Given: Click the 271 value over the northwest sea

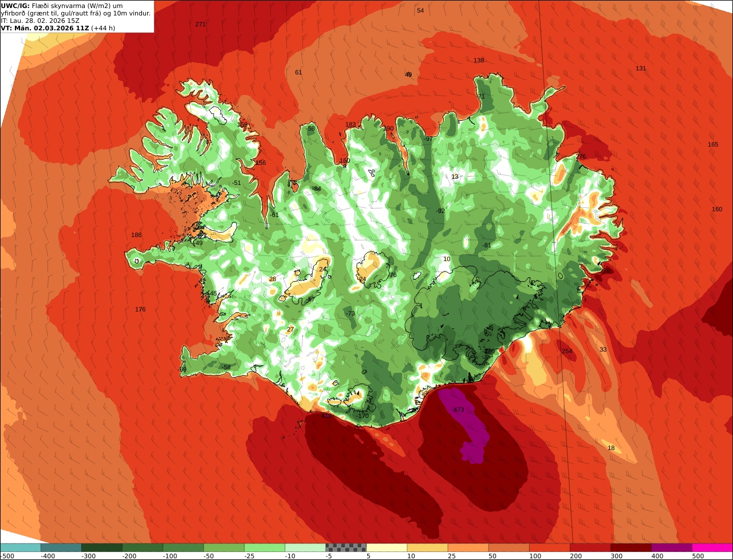Looking at the screenshot, I should (200, 24).
